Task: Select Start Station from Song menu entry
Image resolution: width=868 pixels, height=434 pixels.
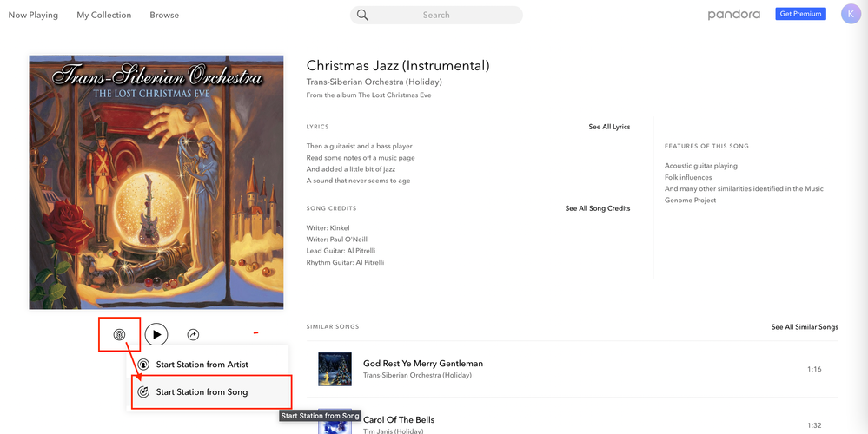Action: [x=211, y=392]
